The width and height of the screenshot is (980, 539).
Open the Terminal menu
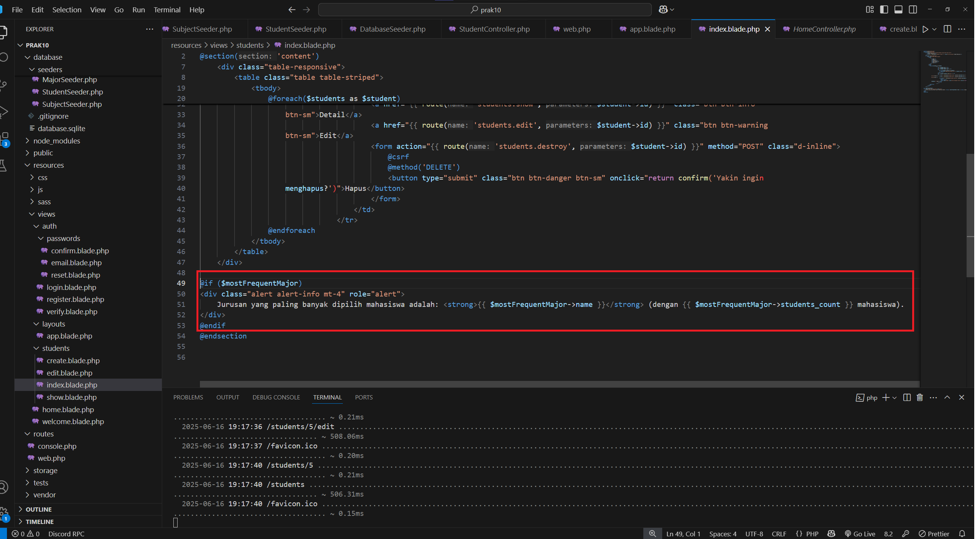167,10
